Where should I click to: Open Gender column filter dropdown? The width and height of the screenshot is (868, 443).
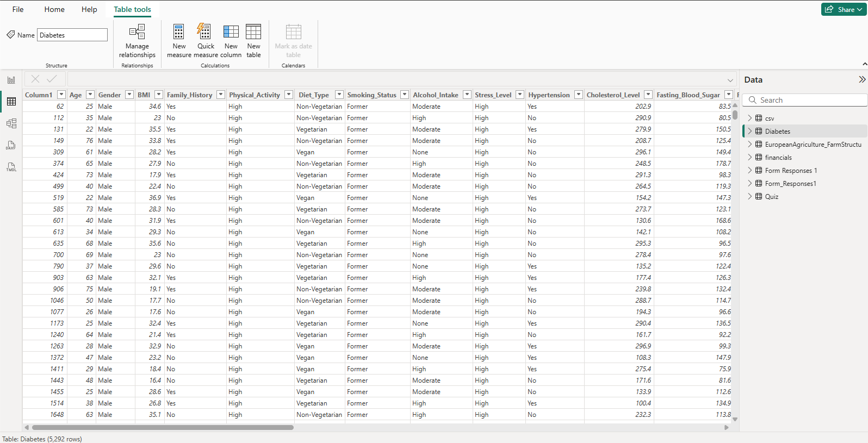[x=129, y=95]
